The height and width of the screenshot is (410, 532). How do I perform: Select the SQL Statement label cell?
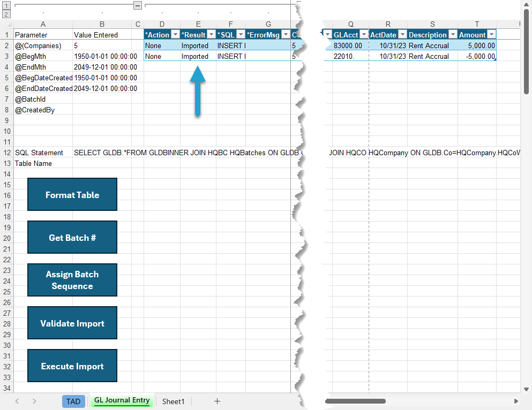pos(43,153)
